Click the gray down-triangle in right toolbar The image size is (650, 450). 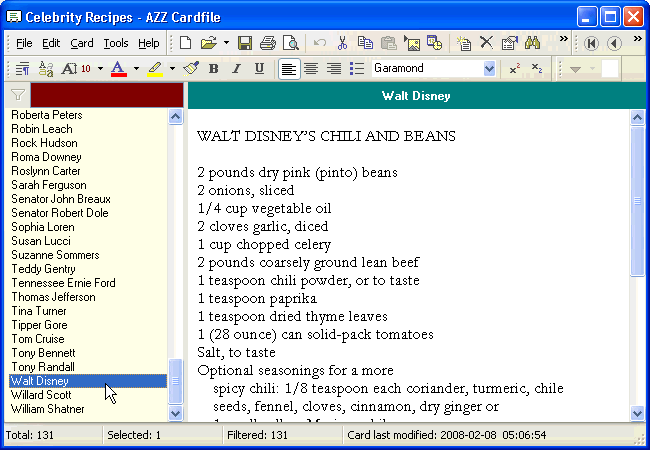click(575, 69)
